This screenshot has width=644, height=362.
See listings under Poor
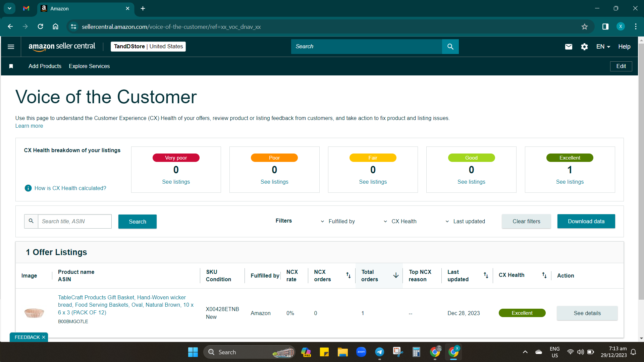(x=274, y=182)
